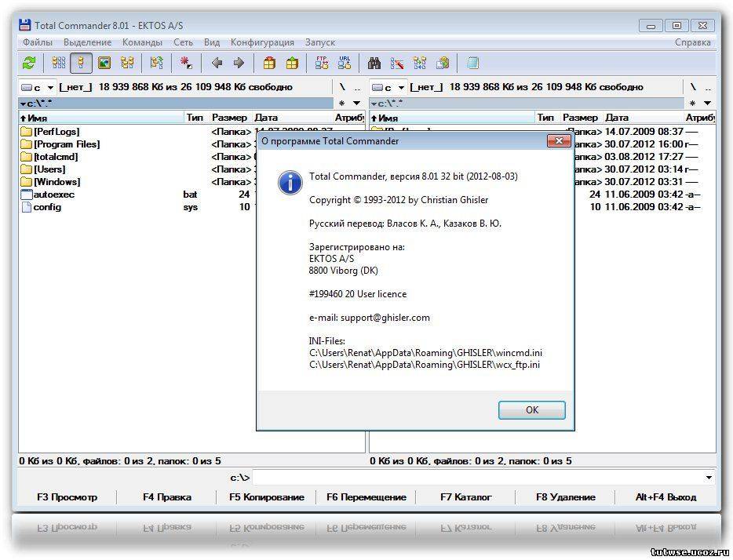Open Notepad icon at toolbar end
Image resolution: width=733 pixels, height=560 pixels.
coord(472,64)
